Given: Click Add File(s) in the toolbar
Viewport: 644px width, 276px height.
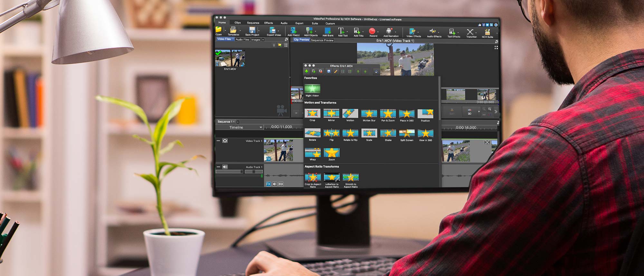Looking at the screenshot, I should point(293,31).
